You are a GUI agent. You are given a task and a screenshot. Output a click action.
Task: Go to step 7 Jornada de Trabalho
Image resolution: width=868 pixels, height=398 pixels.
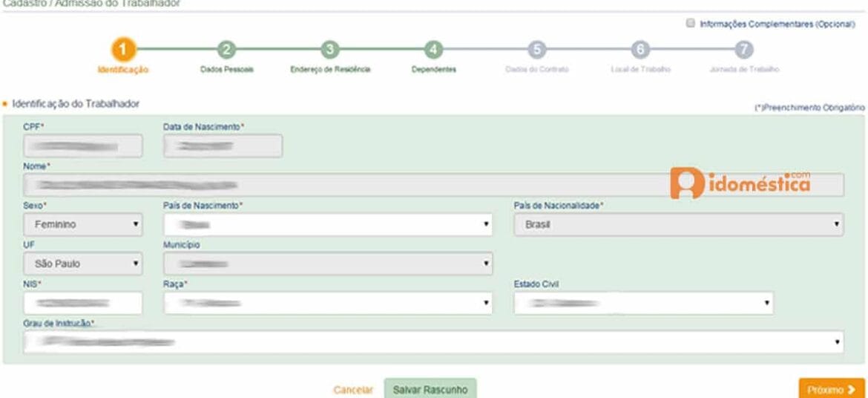(x=744, y=50)
